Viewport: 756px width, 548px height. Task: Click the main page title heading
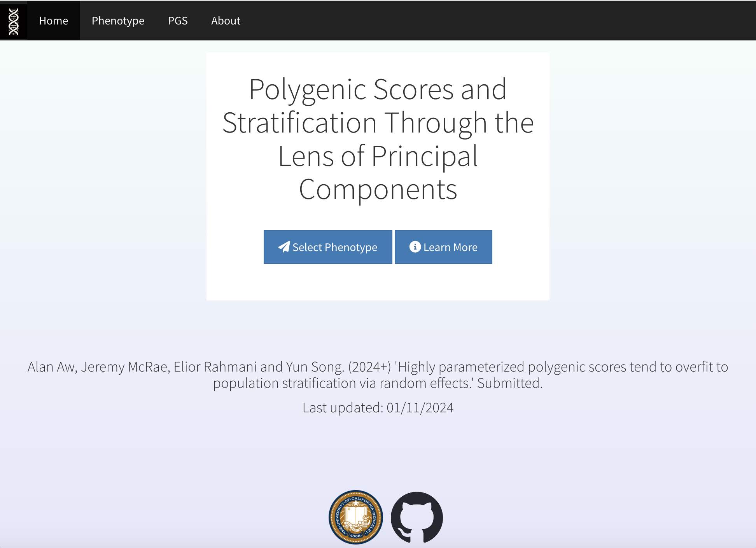click(x=378, y=139)
